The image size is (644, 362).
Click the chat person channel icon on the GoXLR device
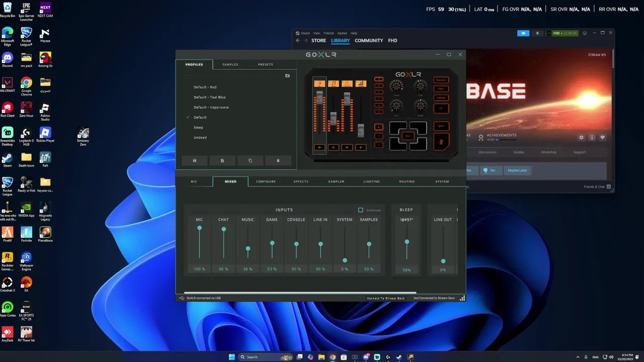coord(347,84)
